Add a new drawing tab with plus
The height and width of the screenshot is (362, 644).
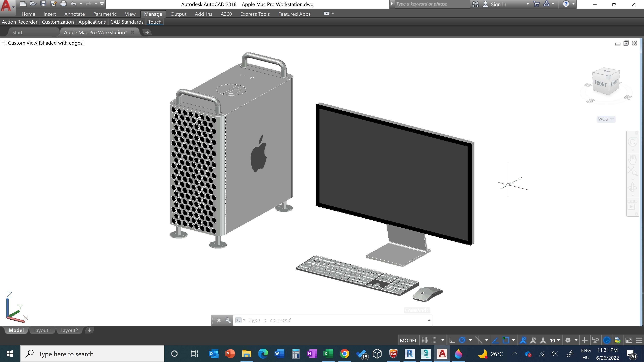point(147,33)
